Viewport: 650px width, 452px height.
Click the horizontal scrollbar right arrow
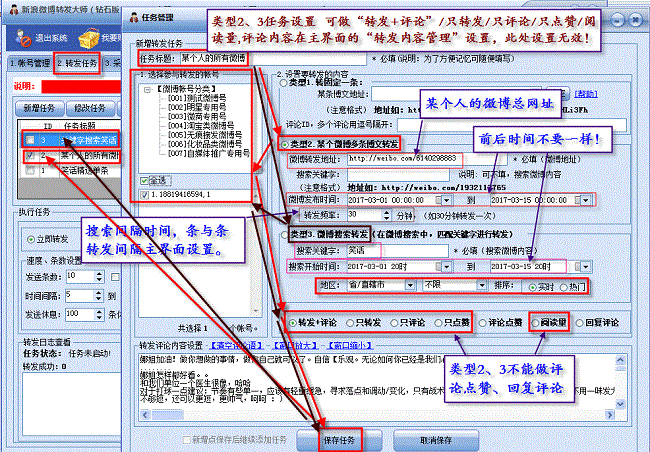coord(609,415)
